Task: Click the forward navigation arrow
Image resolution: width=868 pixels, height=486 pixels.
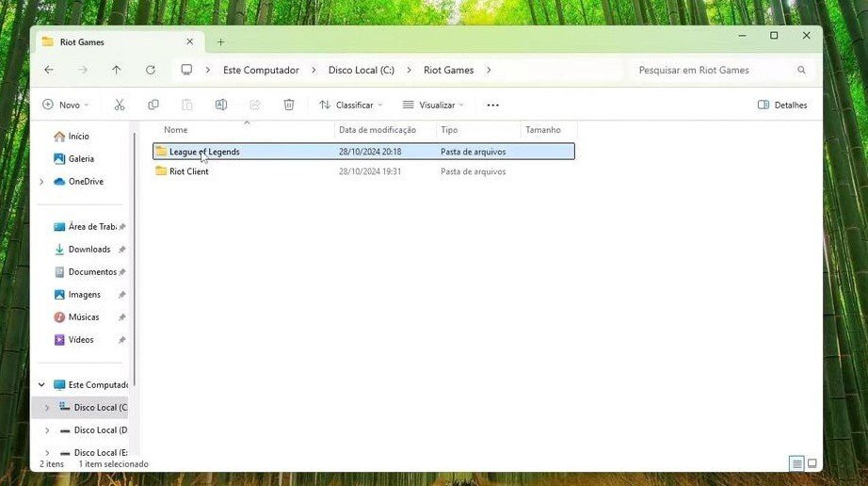Action: point(83,70)
